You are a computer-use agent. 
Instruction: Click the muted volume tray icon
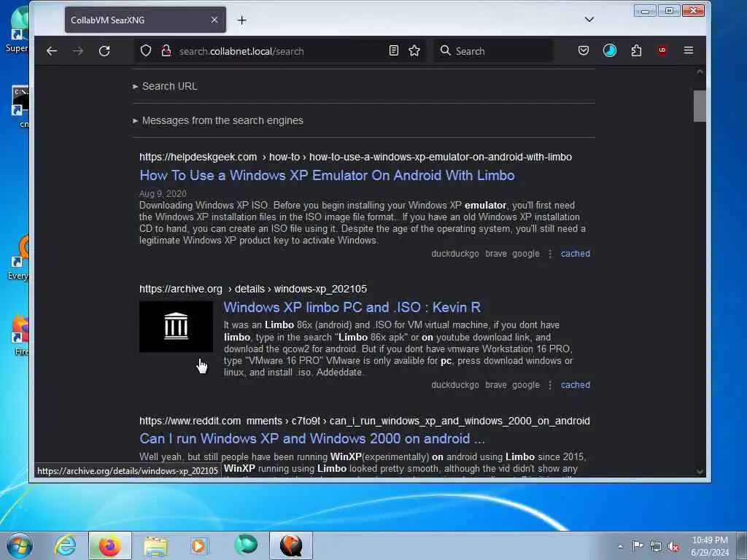pos(673,546)
